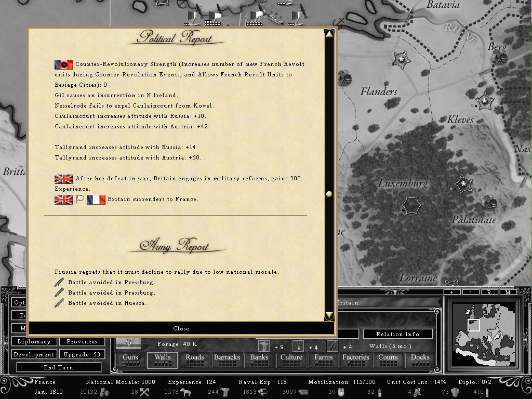This screenshot has height=399, width=532.
Task: Click the supply barrels icon west of Flanders
Action: click(x=344, y=78)
